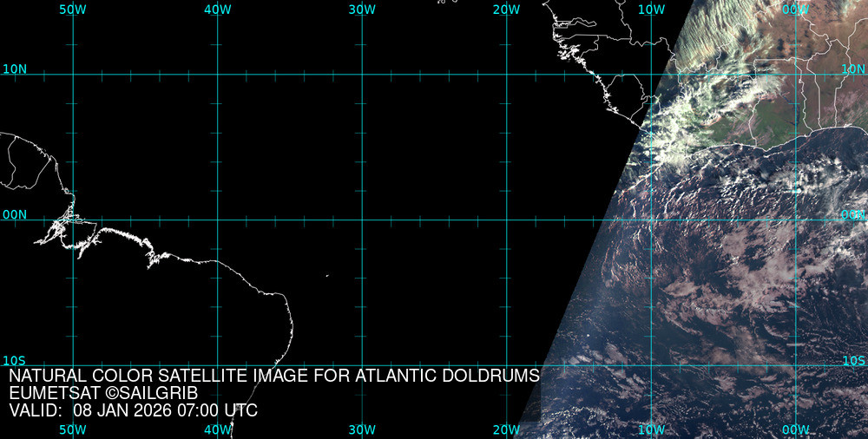868x439 pixels.
Task: Click the grid intersection of 20W and 00N
Action: tap(506, 219)
